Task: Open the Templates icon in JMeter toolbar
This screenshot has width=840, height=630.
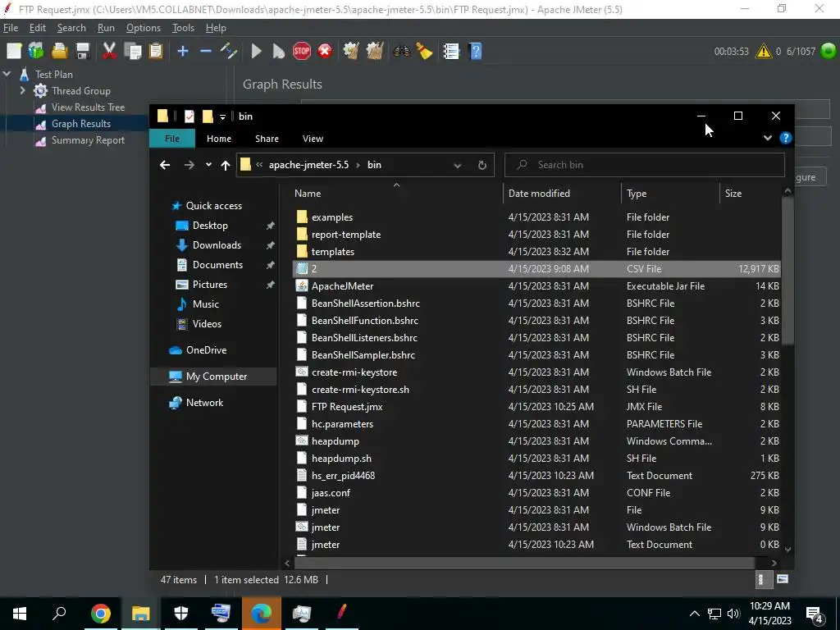Action: (x=36, y=52)
